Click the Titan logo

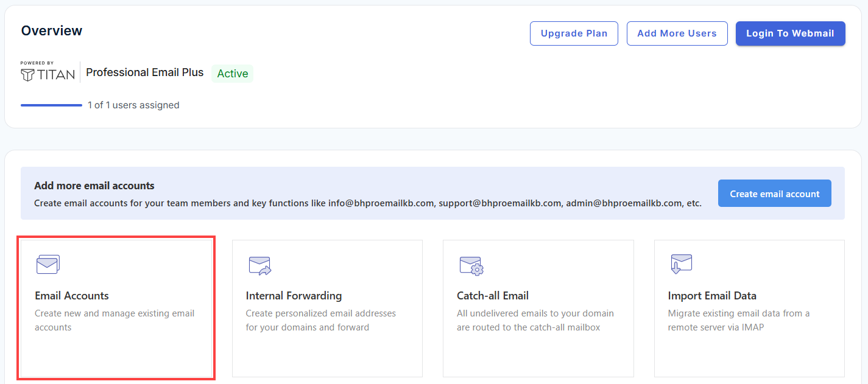point(48,72)
